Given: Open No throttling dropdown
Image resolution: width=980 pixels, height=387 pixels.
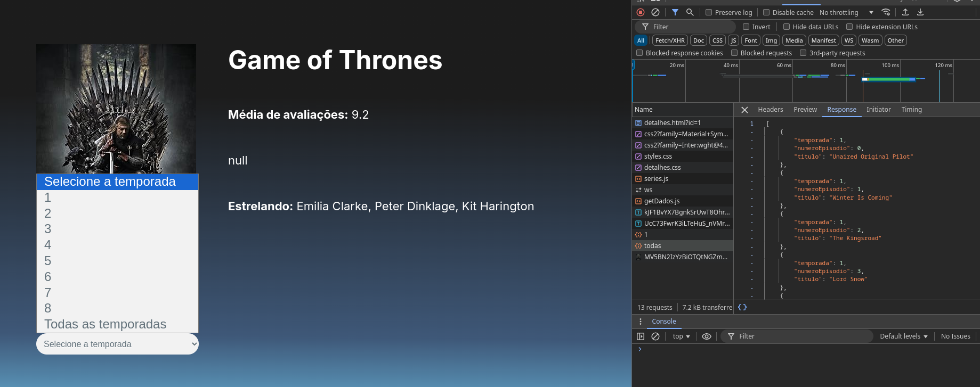Looking at the screenshot, I should [x=846, y=12].
